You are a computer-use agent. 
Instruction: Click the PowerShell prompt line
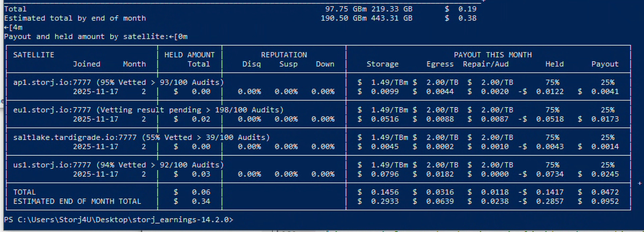pyautogui.click(x=118, y=220)
